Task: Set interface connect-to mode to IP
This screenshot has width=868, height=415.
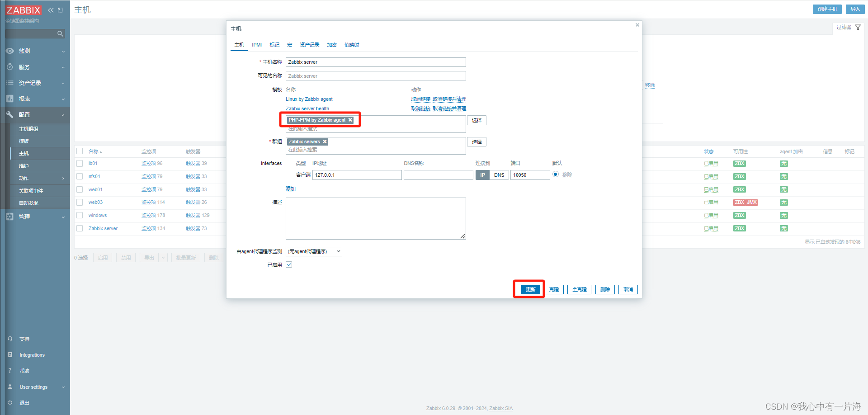Action: [x=482, y=175]
